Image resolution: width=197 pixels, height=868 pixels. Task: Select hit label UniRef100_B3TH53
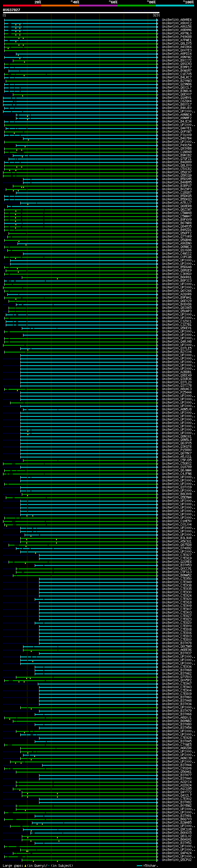177,565
